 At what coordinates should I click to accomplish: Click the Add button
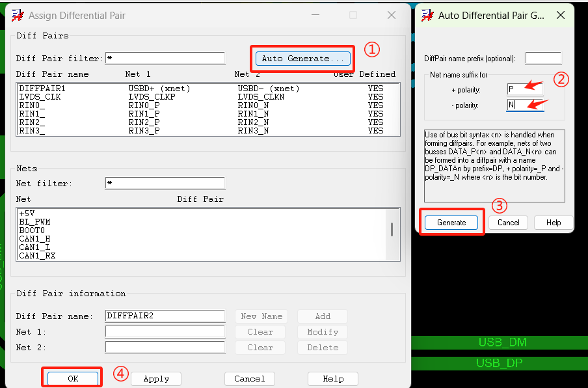323,316
